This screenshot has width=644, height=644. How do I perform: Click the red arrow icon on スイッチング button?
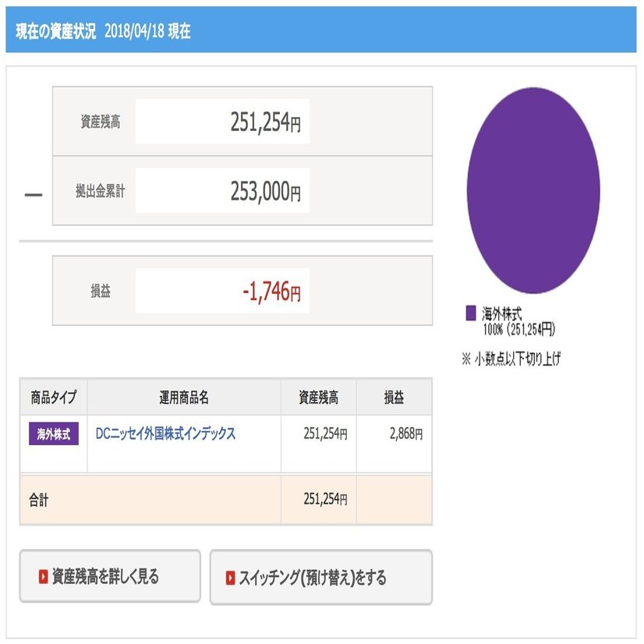click(x=231, y=578)
